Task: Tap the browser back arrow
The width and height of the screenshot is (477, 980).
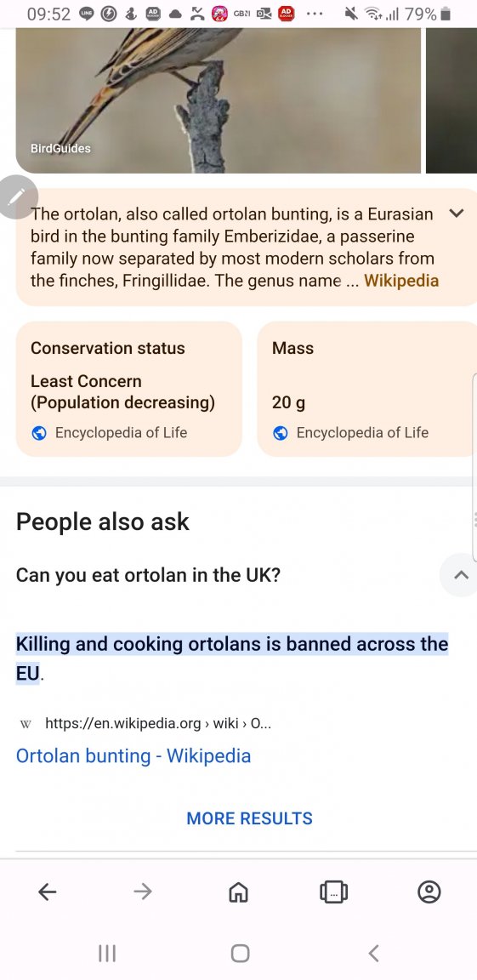Action: (48, 892)
